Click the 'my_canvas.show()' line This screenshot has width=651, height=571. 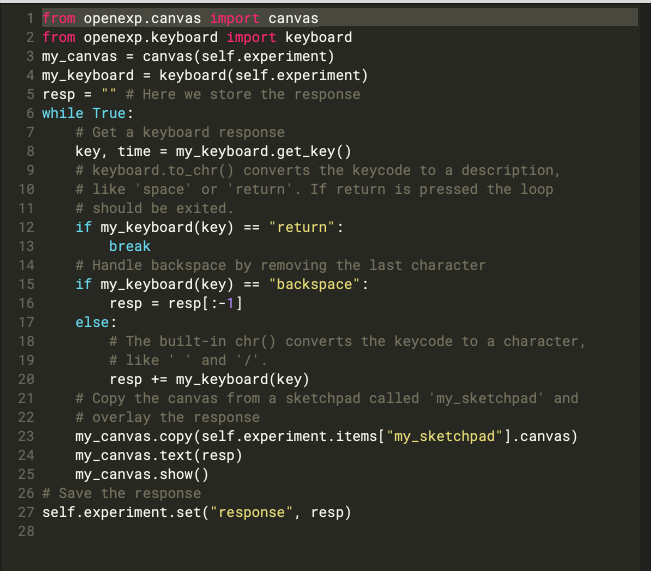click(142, 475)
